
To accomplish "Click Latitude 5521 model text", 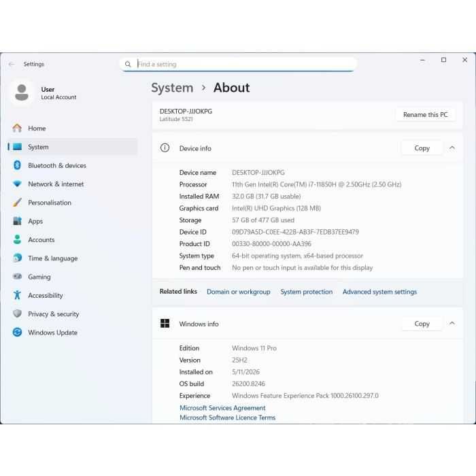I will (176, 119).
